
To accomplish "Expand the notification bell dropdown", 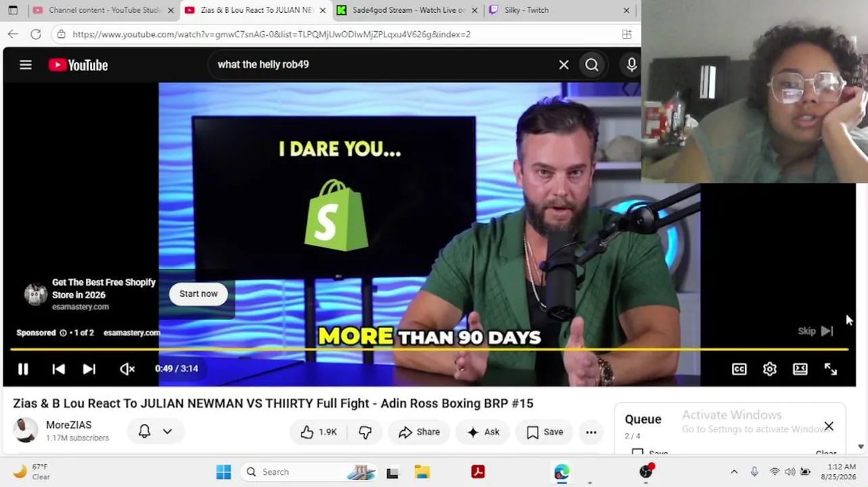I will coord(155,432).
